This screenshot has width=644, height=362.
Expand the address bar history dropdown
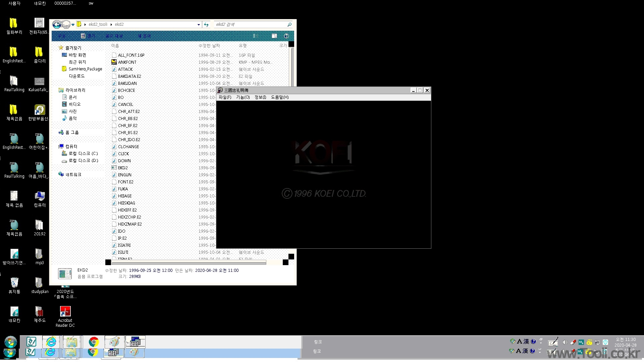[x=199, y=24]
